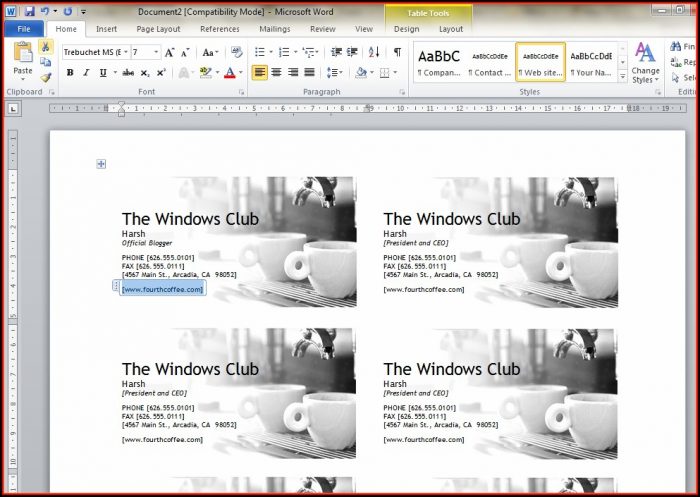Click the Paste clipboard icon
The width and height of the screenshot is (700, 497).
pyautogui.click(x=23, y=53)
